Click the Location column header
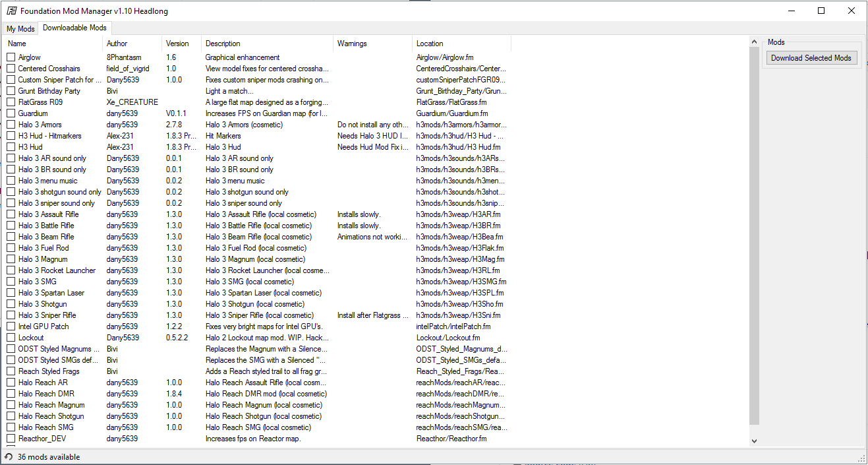The height and width of the screenshot is (465, 868). pyautogui.click(x=461, y=44)
